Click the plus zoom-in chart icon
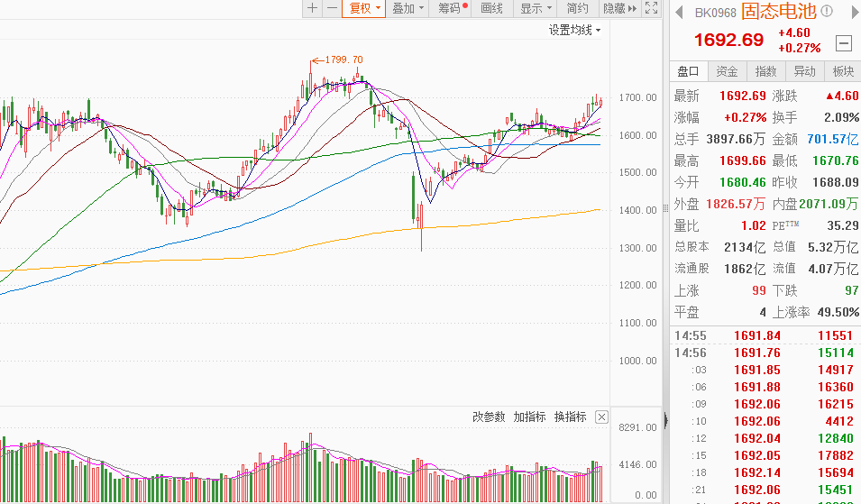 pos(312,8)
